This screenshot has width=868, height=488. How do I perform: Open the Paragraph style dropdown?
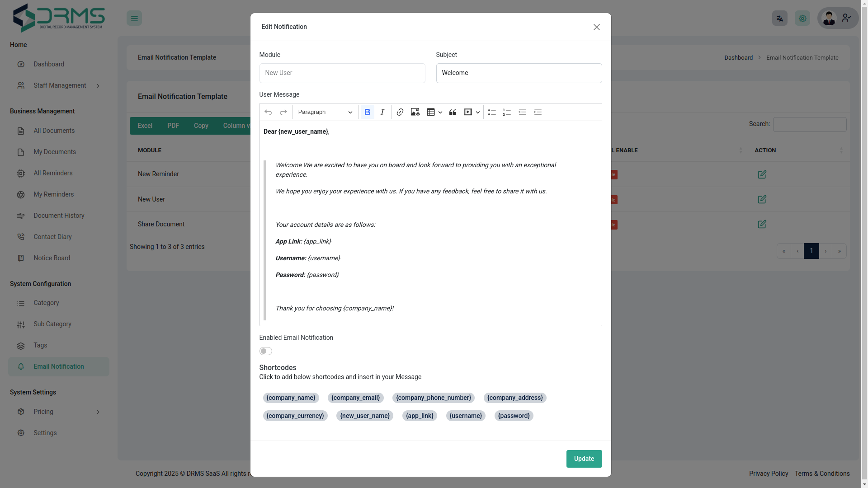tap(325, 112)
